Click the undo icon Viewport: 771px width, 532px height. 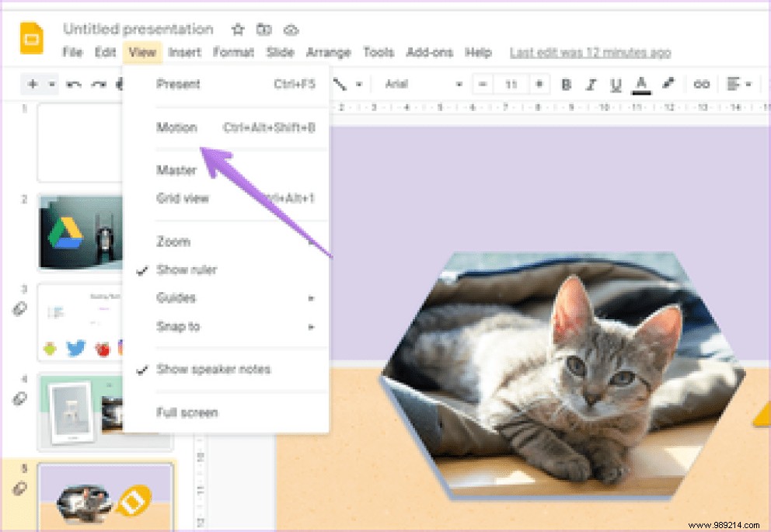[75, 84]
